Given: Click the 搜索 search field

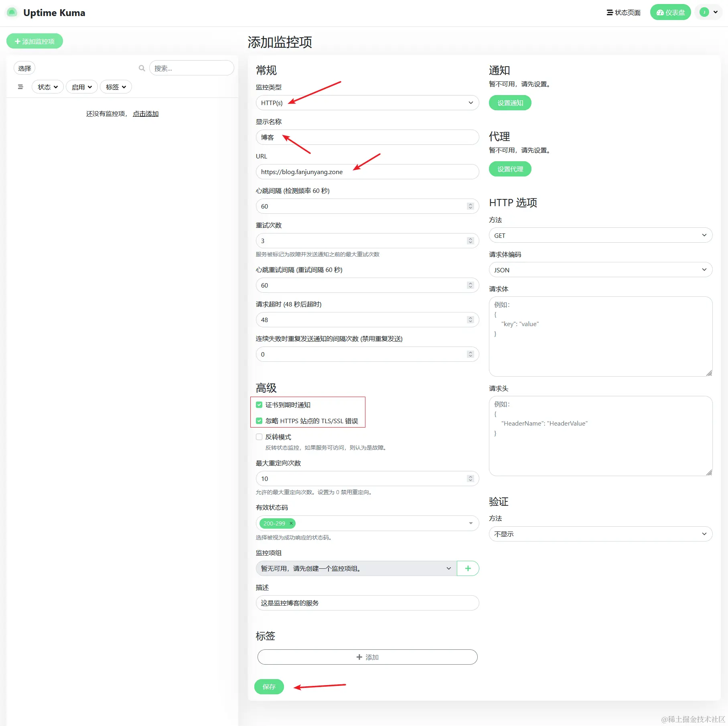Looking at the screenshot, I should (191, 68).
